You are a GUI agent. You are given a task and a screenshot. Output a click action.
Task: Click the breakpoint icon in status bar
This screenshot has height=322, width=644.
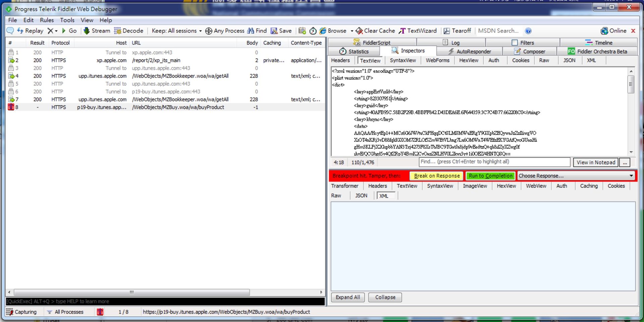tap(100, 312)
